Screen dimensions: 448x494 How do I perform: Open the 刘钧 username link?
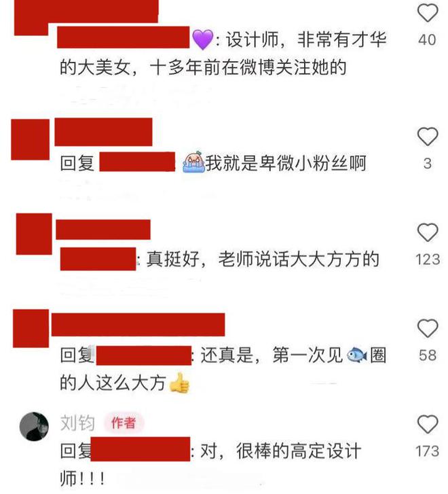tap(77, 423)
